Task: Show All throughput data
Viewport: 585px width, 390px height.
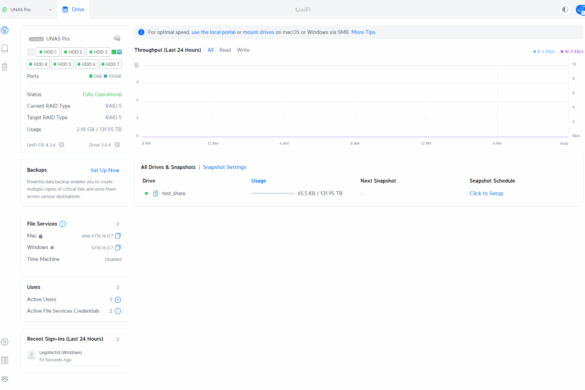Action: [x=210, y=50]
